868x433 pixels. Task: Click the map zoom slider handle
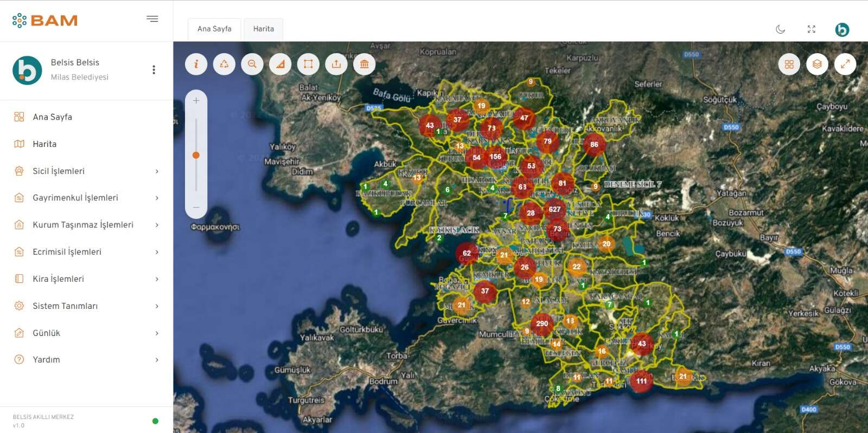coord(196,155)
